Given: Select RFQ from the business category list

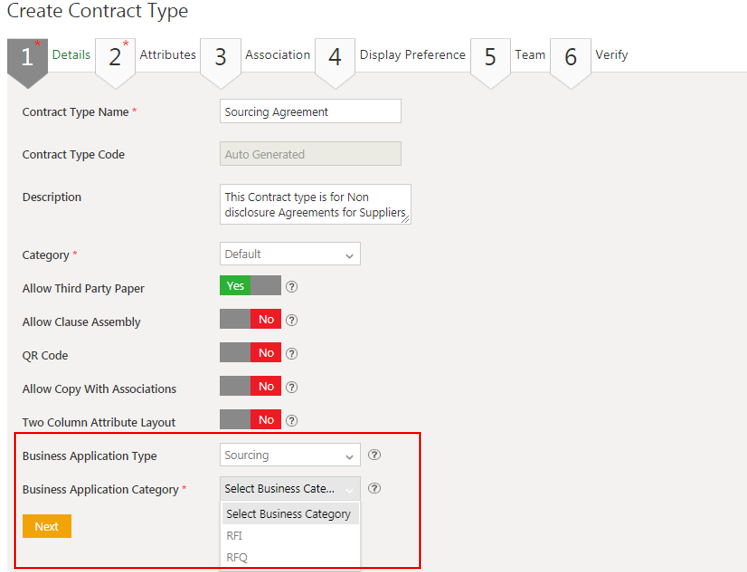Looking at the screenshot, I should coord(237,557).
